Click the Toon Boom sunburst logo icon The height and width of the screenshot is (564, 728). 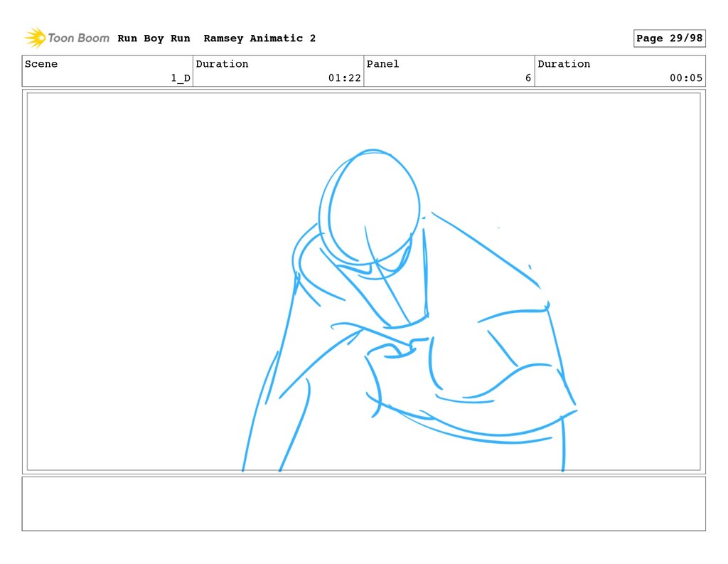point(35,38)
